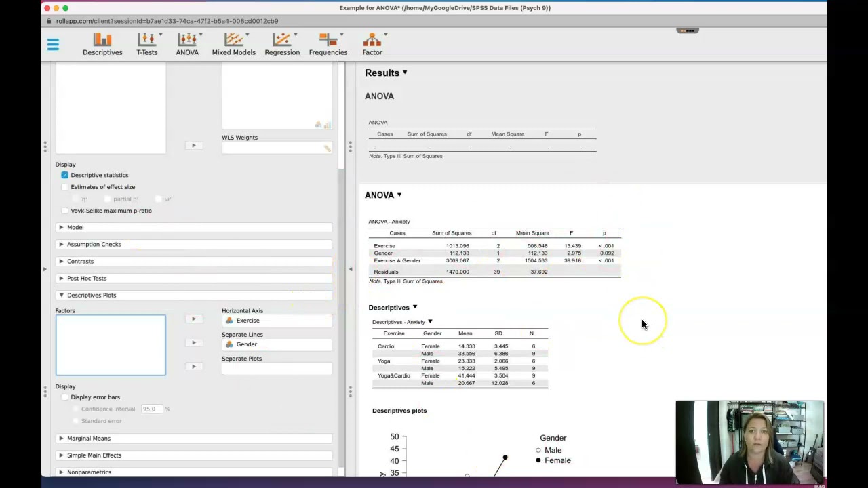
Task: Click the collapse arrow on the panel divider
Action: [351, 269]
